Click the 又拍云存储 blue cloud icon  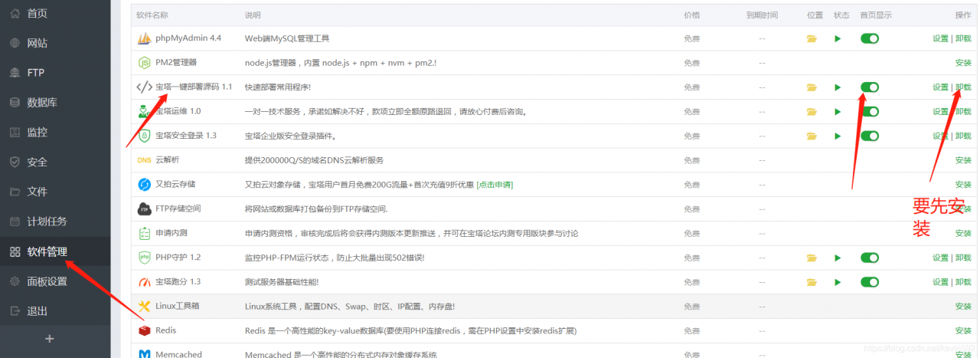click(144, 185)
